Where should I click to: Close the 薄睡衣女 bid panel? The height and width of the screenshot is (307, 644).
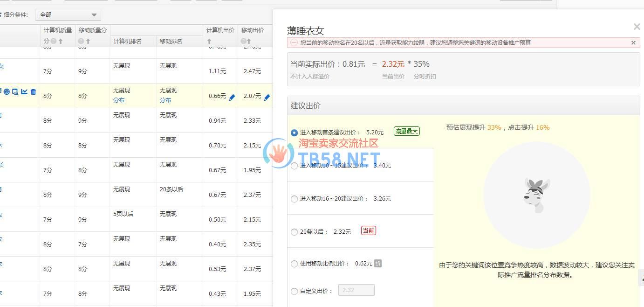[637, 27]
